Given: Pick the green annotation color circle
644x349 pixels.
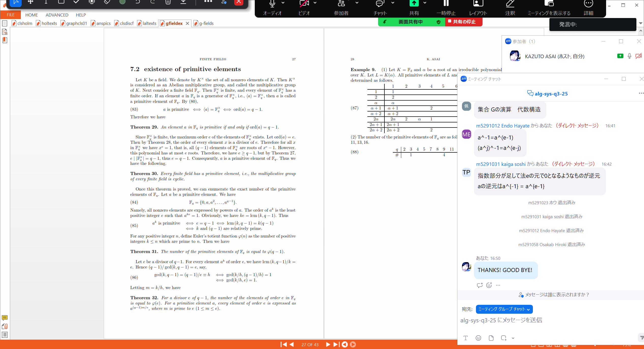Looking at the screenshot, I should (122, 2).
